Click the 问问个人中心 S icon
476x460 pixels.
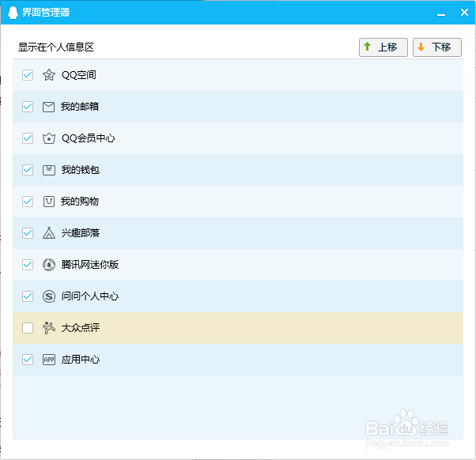click(x=48, y=296)
